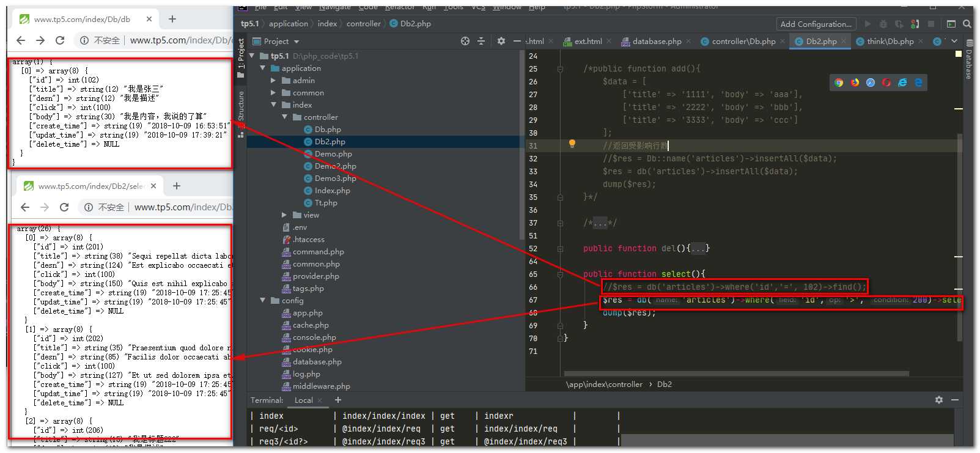This screenshot has height=453, width=980.
Task: Click editor horizontal scrollbar
Action: (736, 373)
